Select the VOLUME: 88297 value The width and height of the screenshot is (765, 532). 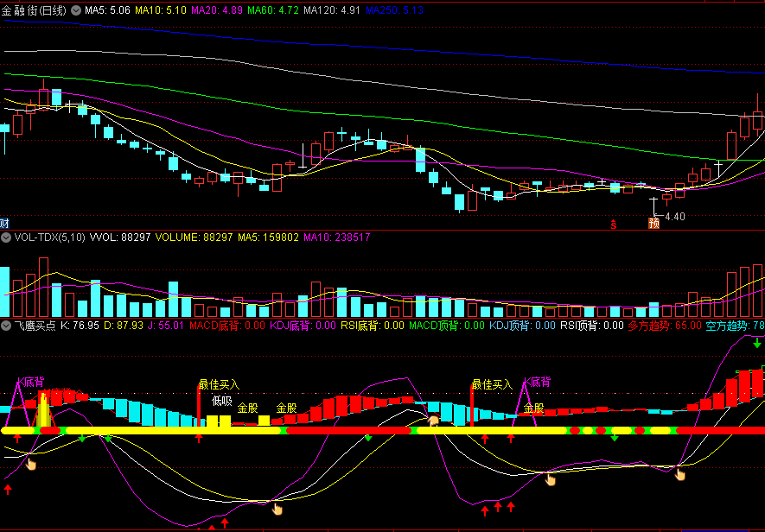pyautogui.click(x=194, y=237)
